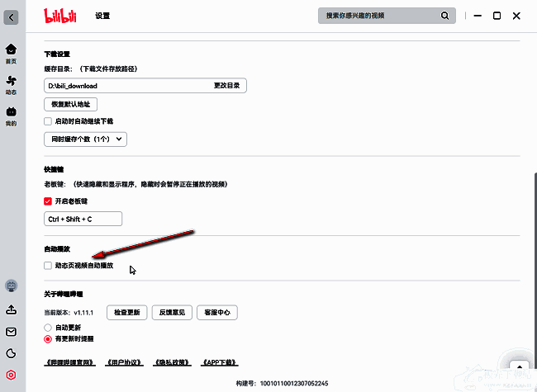Click the 构建号 build number text
Screen dimensions: 537x392
(x=282, y=384)
